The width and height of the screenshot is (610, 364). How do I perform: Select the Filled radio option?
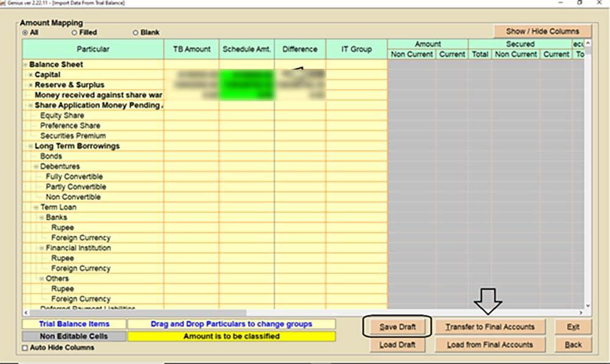pos(74,33)
